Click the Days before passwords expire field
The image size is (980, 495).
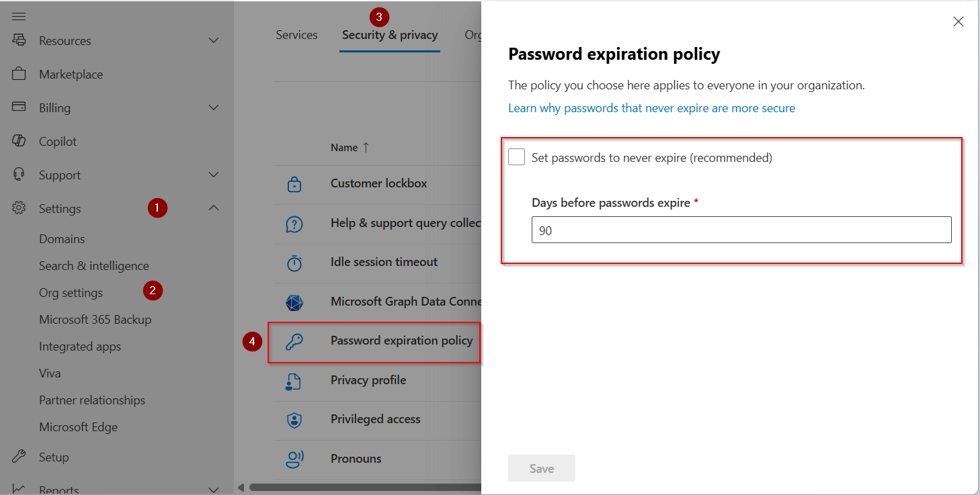739,230
